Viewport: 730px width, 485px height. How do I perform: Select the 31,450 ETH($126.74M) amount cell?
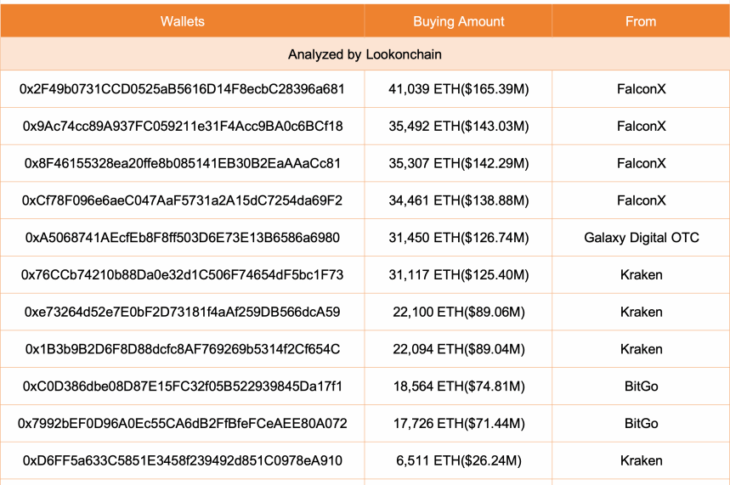point(459,237)
